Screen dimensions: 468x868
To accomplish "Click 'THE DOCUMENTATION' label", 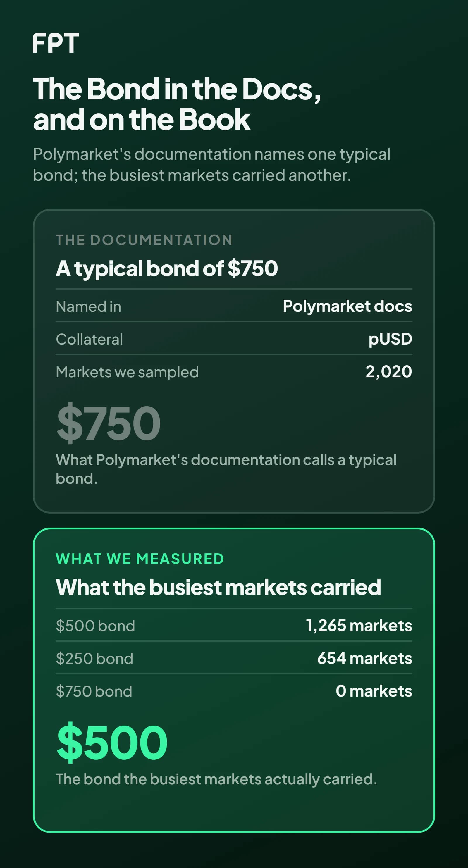I will coord(144,240).
